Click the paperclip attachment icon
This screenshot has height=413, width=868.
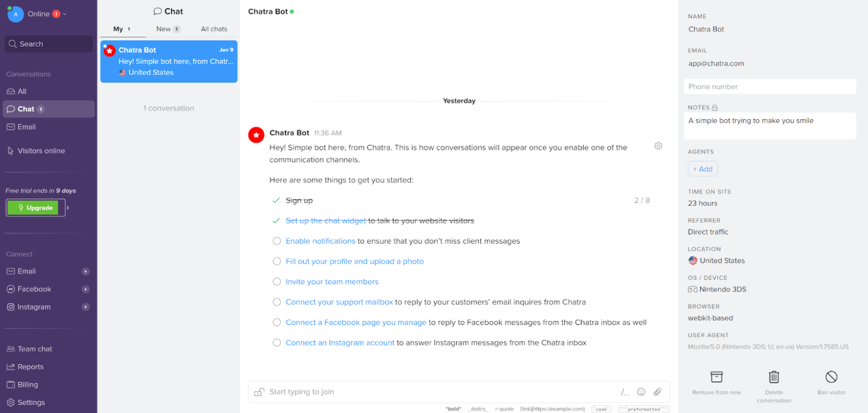pos(657,392)
